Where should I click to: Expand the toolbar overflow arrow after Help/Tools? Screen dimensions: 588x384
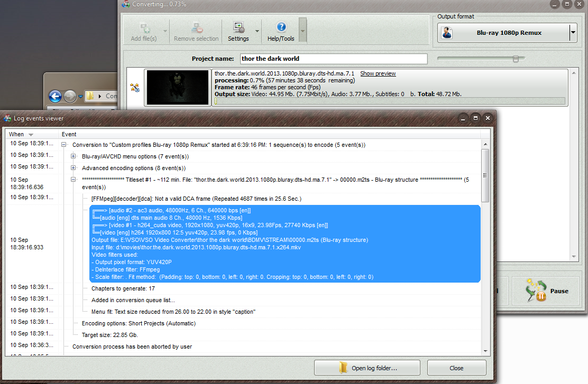302,30
